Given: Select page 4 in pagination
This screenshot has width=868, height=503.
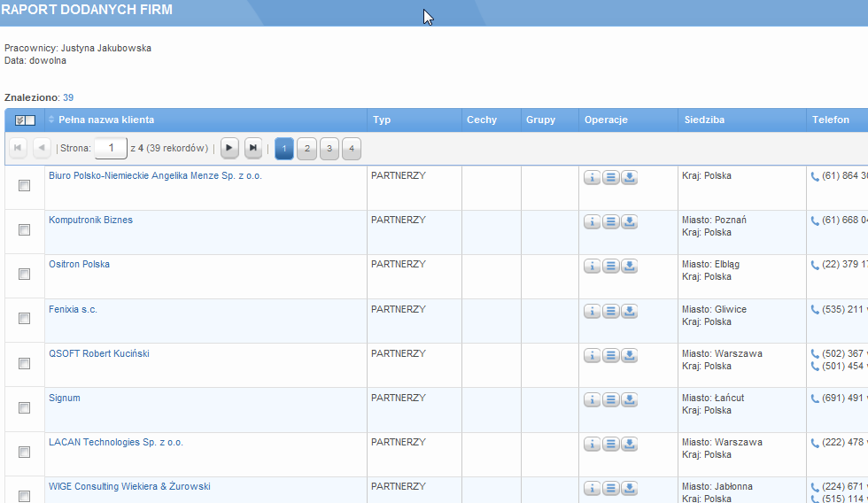Looking at the screenshot, I should coord(352,148).
